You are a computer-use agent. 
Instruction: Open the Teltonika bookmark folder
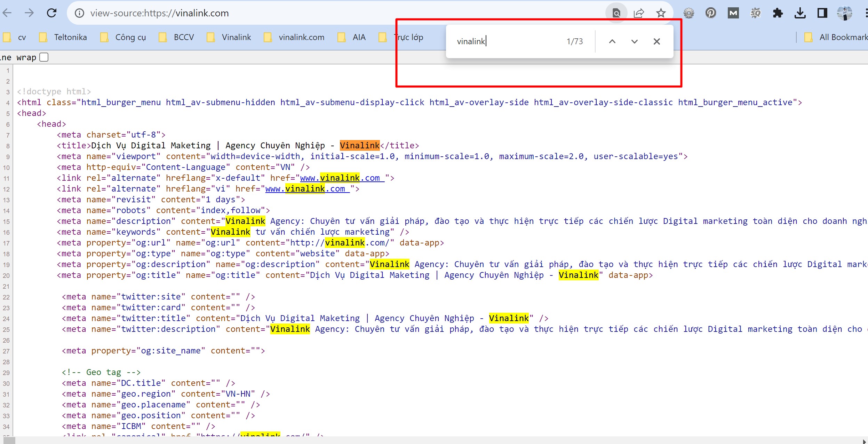[63, 37]
